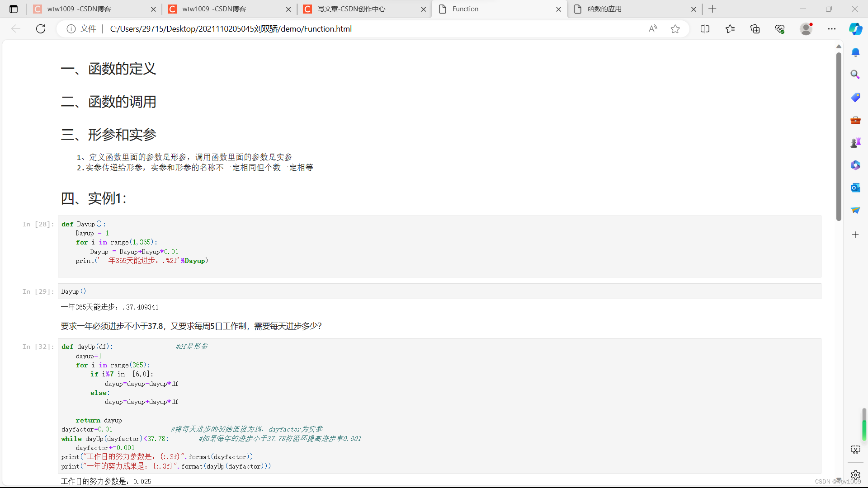
Task: Click the tab actions menu icon
Action: [14, 9]
